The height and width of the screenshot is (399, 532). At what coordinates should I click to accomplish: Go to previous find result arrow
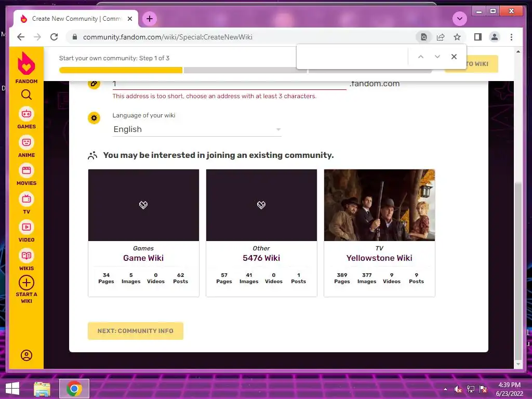[421, 57]
